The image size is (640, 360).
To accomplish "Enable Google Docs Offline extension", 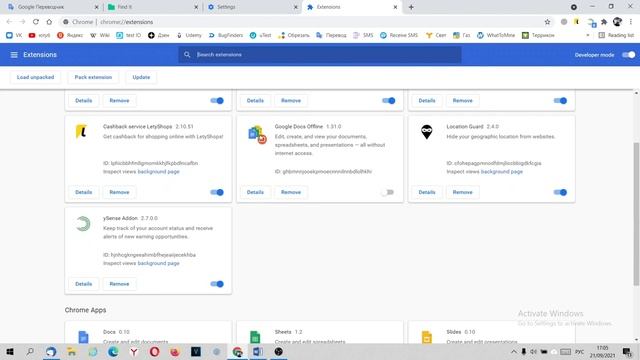I will point(388,192).
